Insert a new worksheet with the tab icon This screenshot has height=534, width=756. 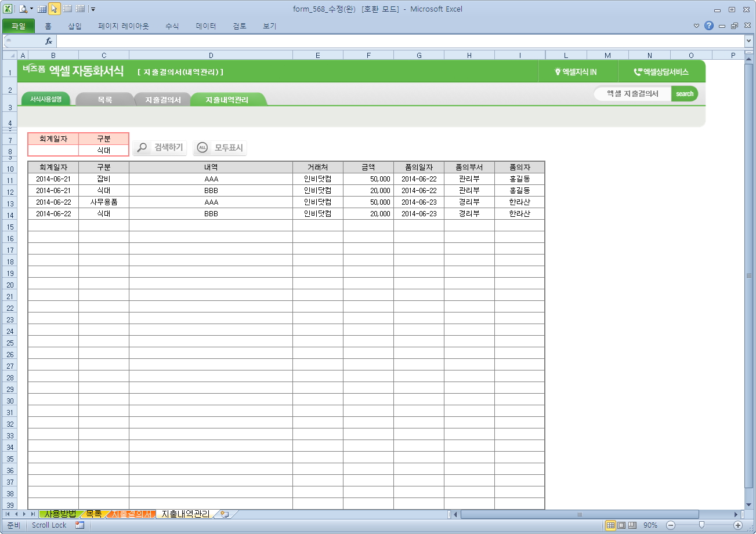[225, 514]
